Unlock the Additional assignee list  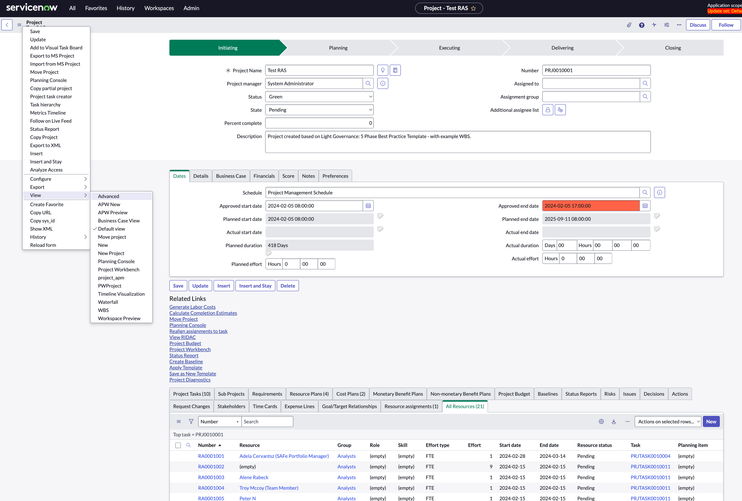[548, 110]
